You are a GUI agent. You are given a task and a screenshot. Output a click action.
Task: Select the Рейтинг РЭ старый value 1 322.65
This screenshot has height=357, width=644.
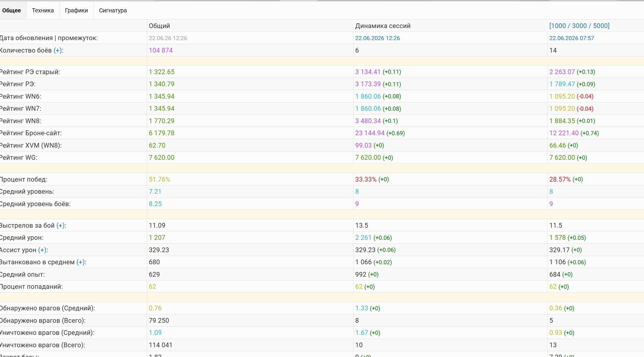tap(162, 72)
